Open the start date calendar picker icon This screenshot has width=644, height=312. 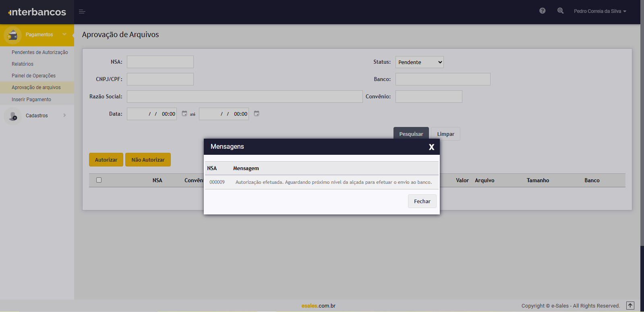point(184,114)
